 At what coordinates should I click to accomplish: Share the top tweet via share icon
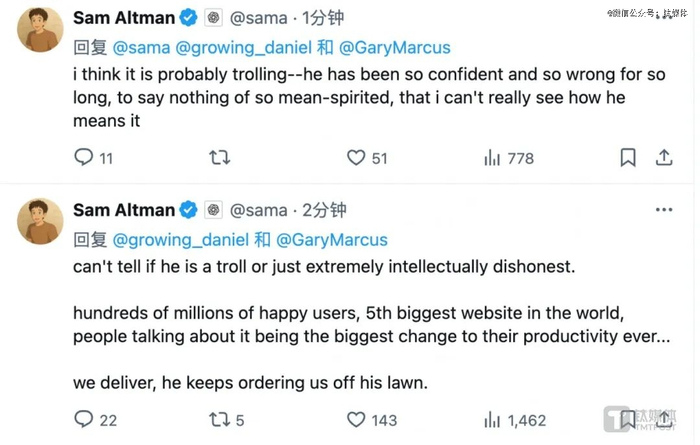663,158
